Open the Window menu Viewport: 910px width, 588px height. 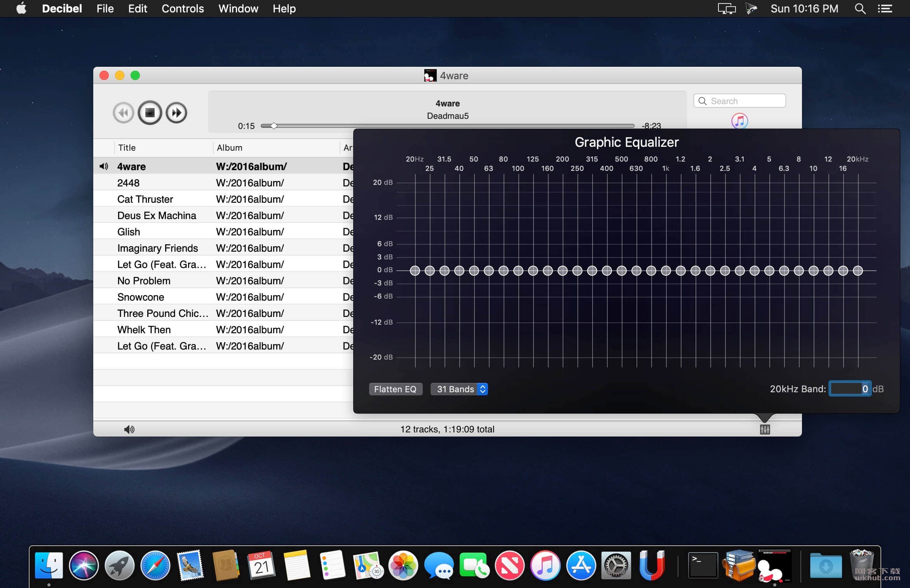pyautogui.click(x=238, y=9)
